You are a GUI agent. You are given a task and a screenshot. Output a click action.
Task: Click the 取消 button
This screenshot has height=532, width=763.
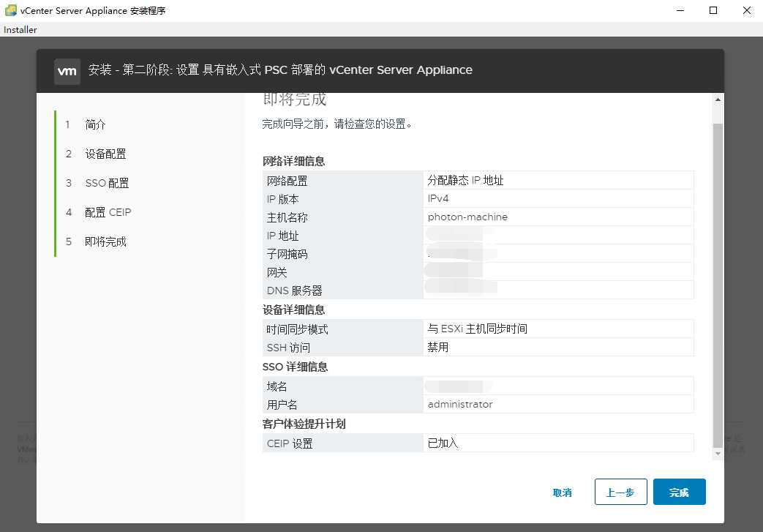[562, 492]
